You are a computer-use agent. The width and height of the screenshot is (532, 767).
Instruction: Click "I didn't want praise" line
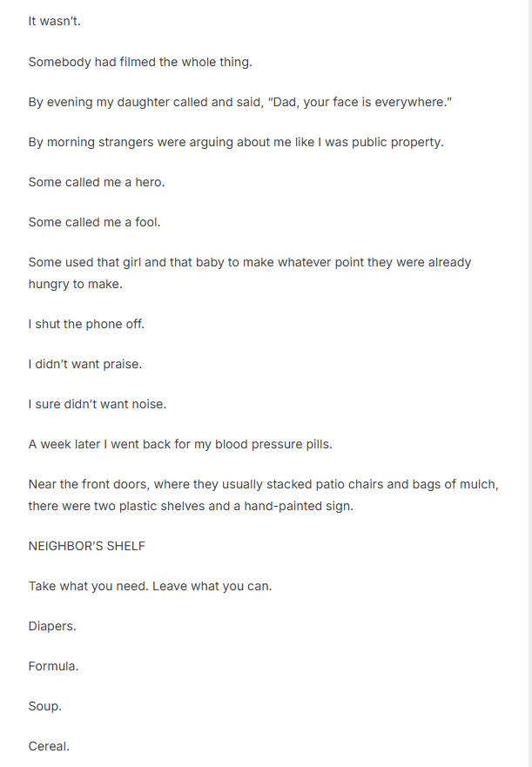(x=84, y=364)
